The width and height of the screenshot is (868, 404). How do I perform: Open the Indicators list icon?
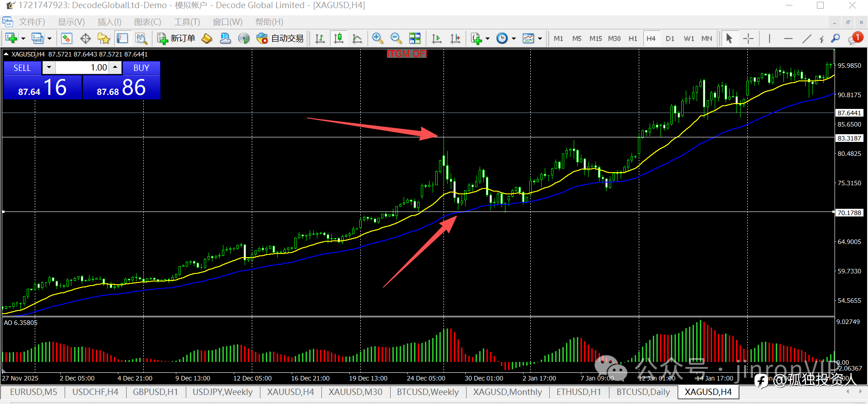pyautogui.click(x=476, y=38)
